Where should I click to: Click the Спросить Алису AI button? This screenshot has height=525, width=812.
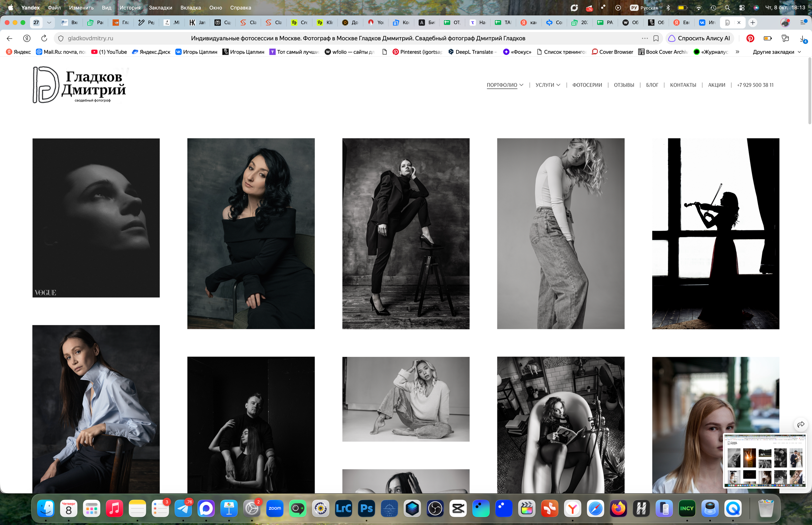(x=699, y=38)
